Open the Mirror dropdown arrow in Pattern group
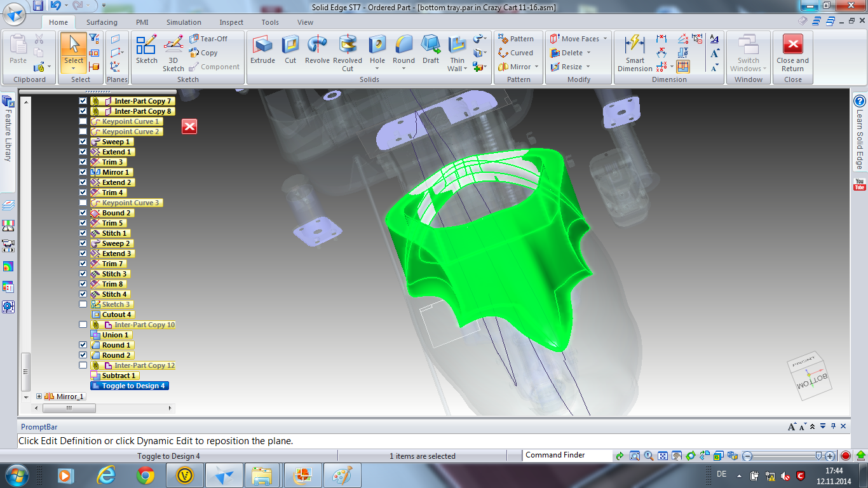The height and width of the screenshot is (488, 868). tap(536, 67)
